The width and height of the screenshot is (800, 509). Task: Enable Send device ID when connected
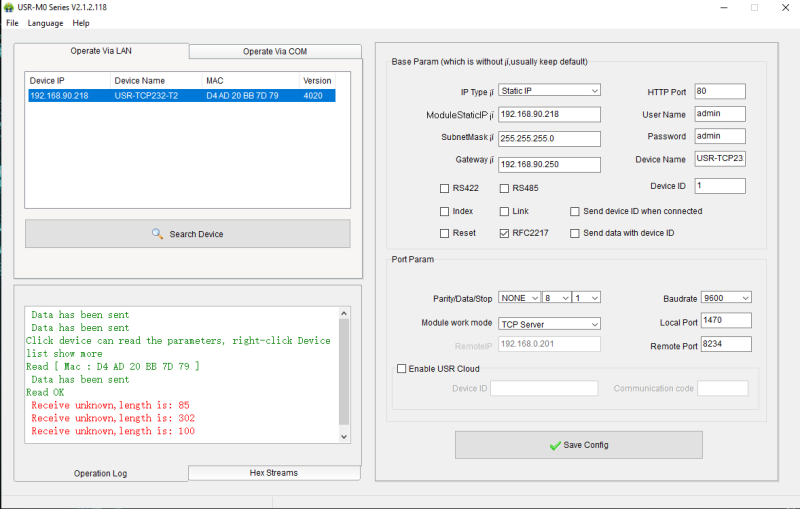[574, 211]
